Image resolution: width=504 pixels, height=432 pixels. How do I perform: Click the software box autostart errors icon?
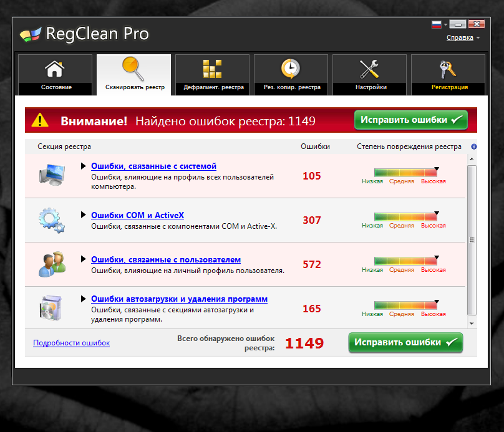coord(51,309)
